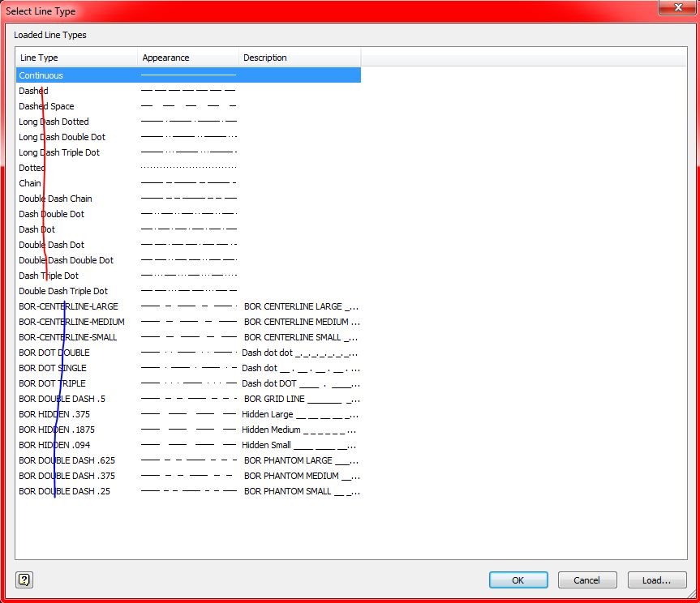Image resolution: width=700 pixels, height=603 pixels.
Task: Open the Load... line types button
Action: [657, 579]
